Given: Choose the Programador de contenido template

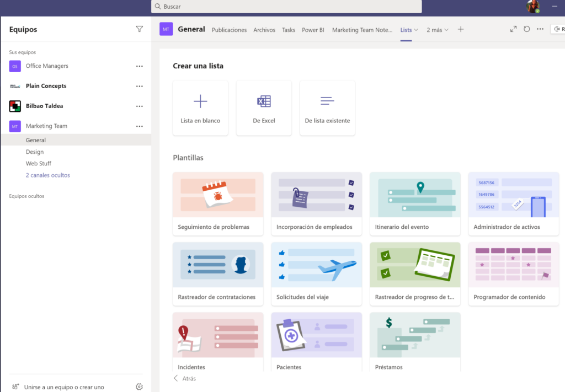Looking at the screenshot, I should 514,274.
